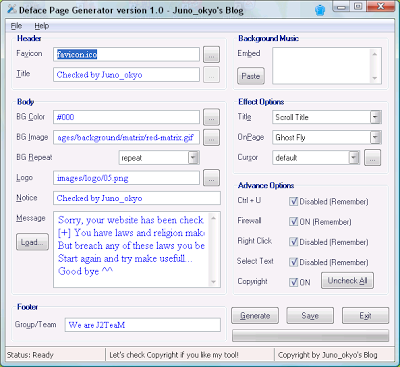The width and height of the screenshot is (400, 367).
Task: Click the Paste button for embed music
Action: 251,76
